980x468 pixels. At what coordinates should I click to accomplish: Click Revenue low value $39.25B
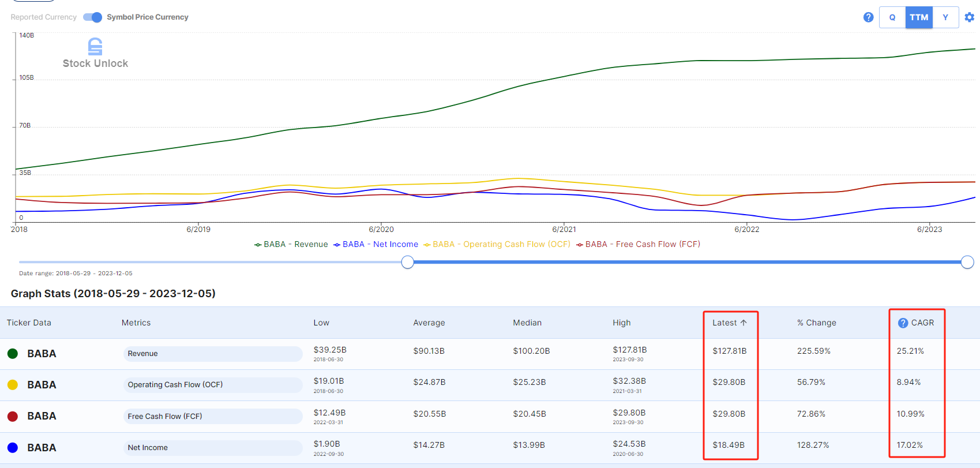330,350
